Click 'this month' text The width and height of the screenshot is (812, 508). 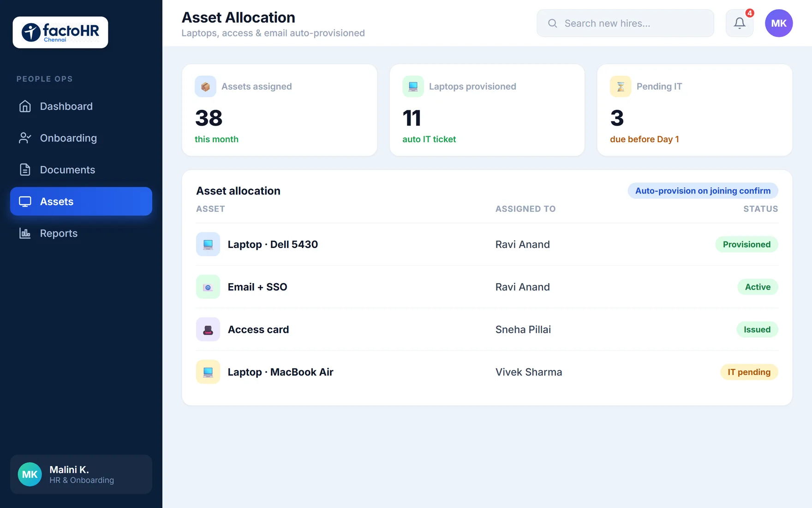216,139
